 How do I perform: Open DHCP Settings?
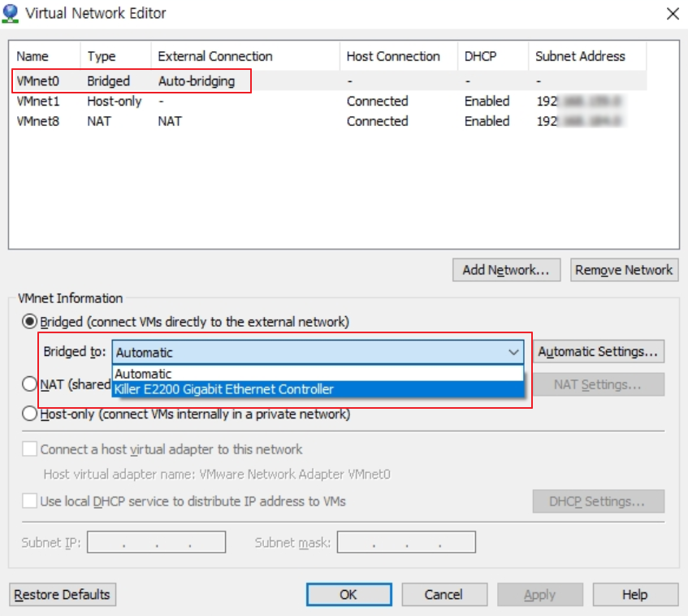[x=599, y=501]
